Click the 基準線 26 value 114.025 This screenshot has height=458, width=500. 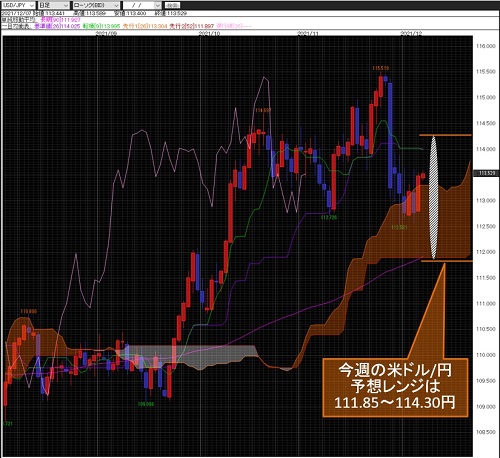pyautogui.click(x=57, y=26)
